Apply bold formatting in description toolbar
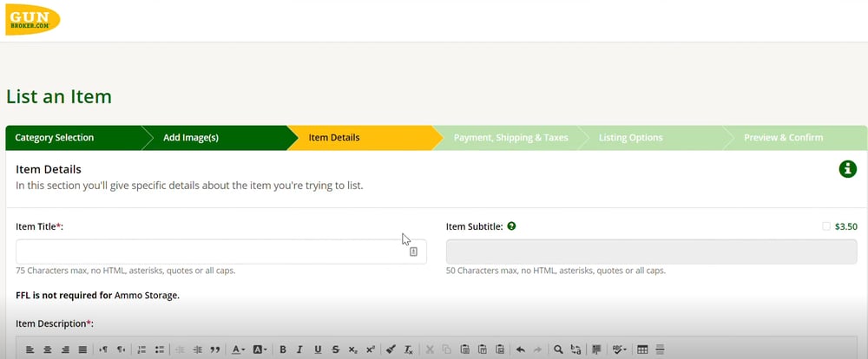This screenshot has height=359, width=868. tap(282, 349)
